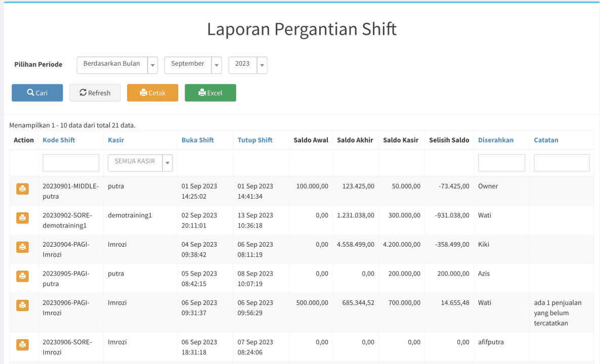Viewport: 600px width, 364px height.
Task: Print the 20230906-SORE-Imrozi shift row
Action: 22,345
